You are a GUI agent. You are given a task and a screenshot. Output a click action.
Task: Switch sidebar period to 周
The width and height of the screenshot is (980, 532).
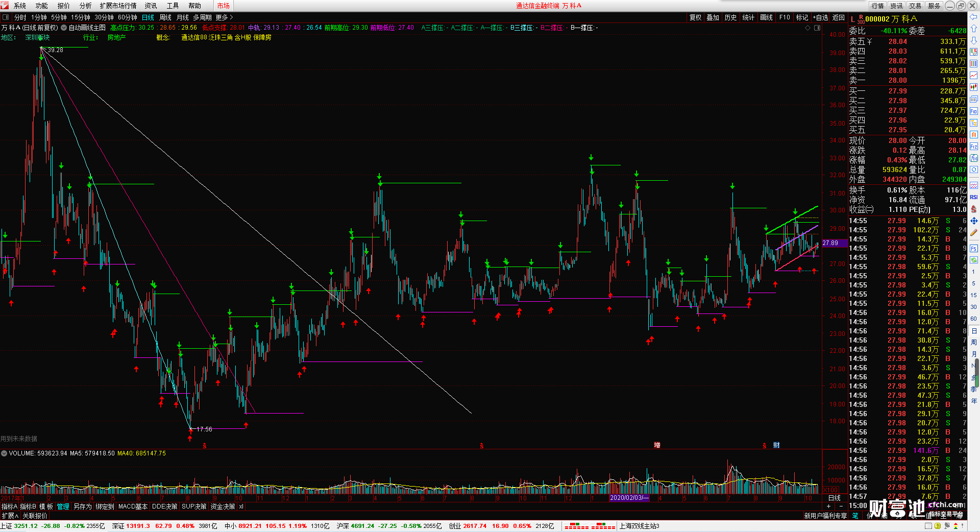[x=974, y=342]
